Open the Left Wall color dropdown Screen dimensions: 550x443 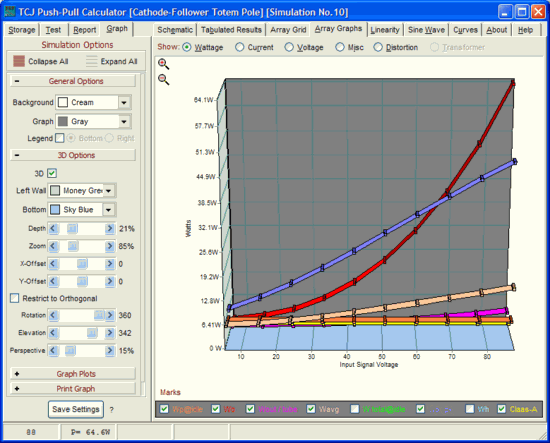[109, 191]
